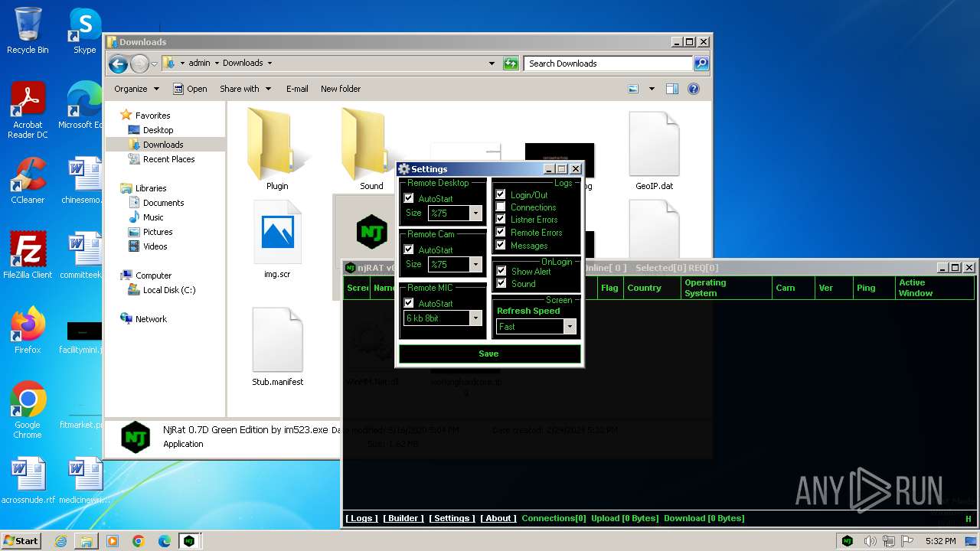This screenshot has height=551, width=980.
Task: Uncheck Remote Desktop AutoStart checkbox
Action: pyautogui.click(x=409, y=198)
